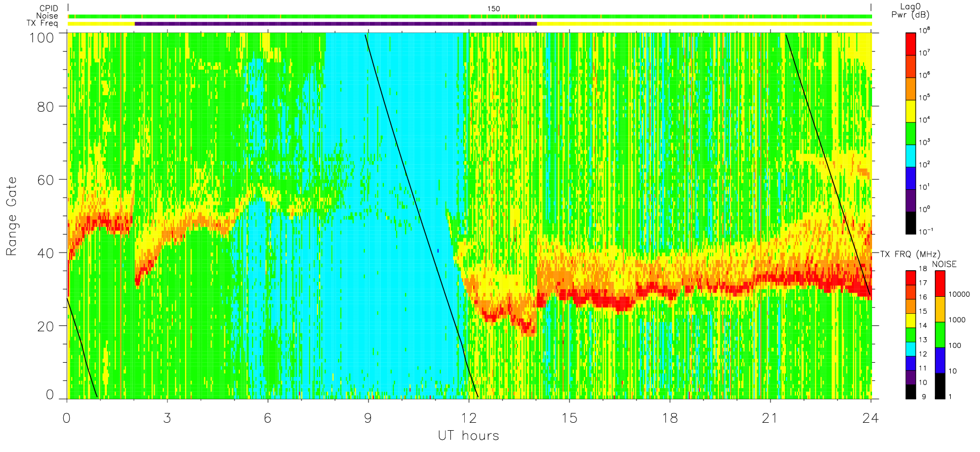Select the purple swatch in the TX FRQ scale

click(x=911, y=378)
